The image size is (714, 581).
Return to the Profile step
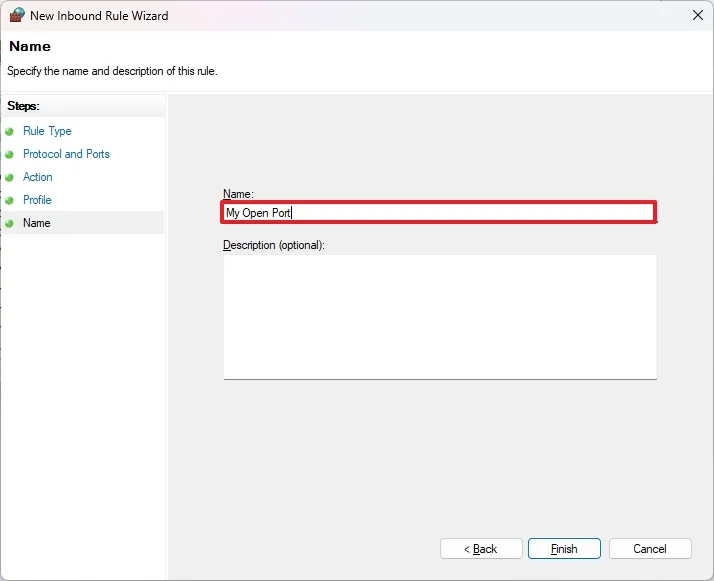point(37,200)
